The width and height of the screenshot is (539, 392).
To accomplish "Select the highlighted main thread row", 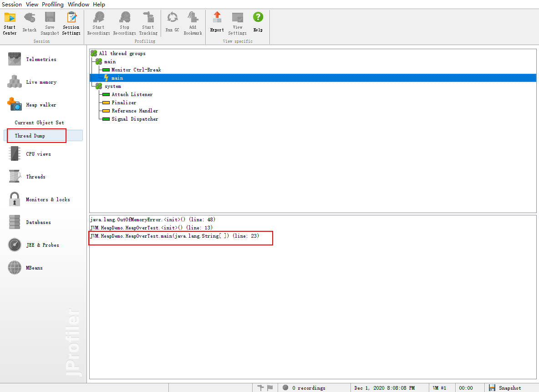I will point(313,78).
